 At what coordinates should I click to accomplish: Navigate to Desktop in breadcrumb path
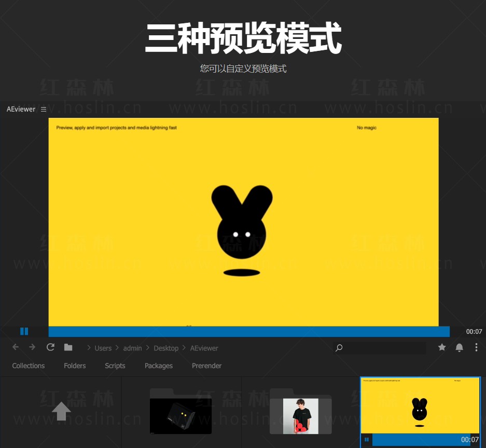[166, 348]
